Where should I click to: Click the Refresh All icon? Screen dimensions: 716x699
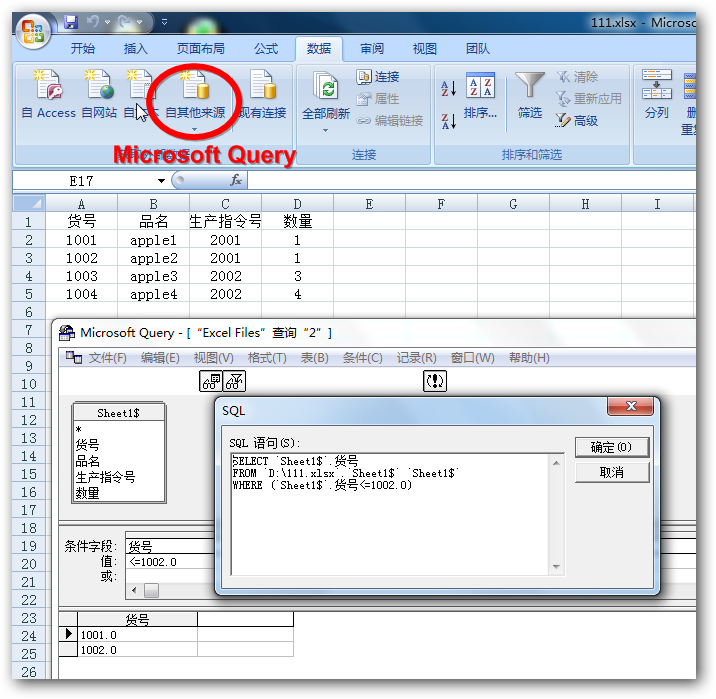coord(326,85)
